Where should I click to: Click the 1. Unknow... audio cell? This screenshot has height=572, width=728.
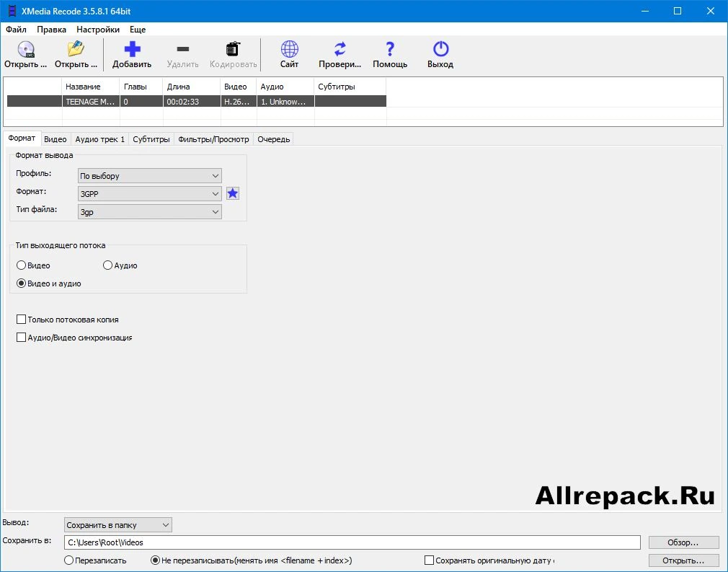coord(285,101)
